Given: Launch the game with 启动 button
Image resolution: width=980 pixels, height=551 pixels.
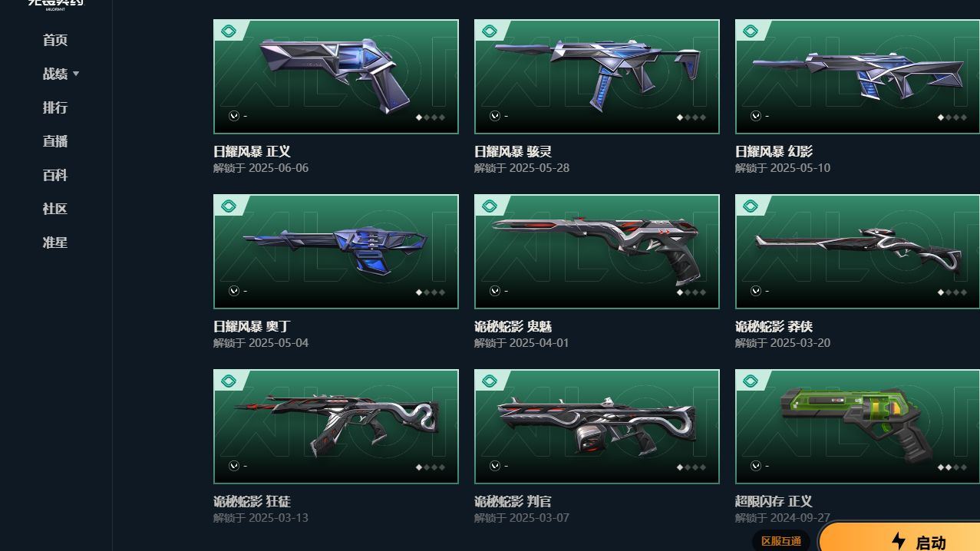Looking at the screenshot, I should [x=899, y=537].
